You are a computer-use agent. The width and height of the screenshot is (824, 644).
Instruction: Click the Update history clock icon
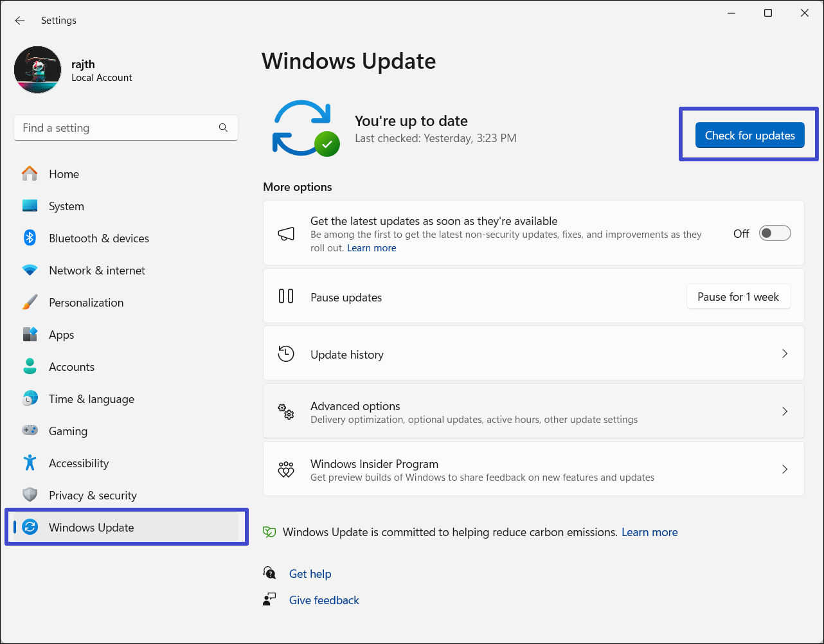click(286, 354)
